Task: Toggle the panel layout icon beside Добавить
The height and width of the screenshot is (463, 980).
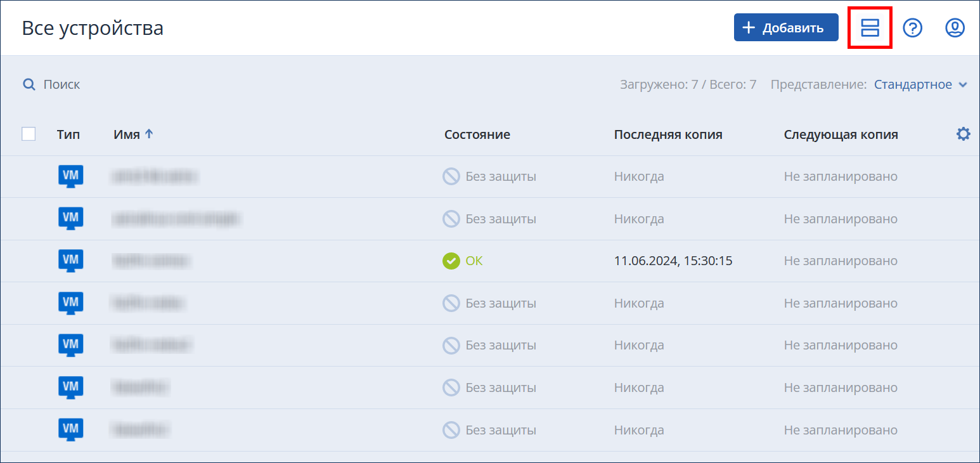Action: click(x=870, y=28)
